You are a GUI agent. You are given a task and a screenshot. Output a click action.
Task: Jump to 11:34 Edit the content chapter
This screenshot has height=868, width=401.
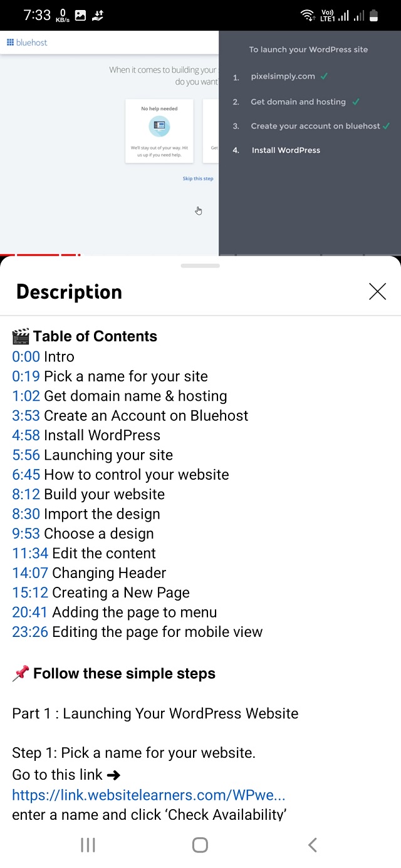[x=29, y=554]
